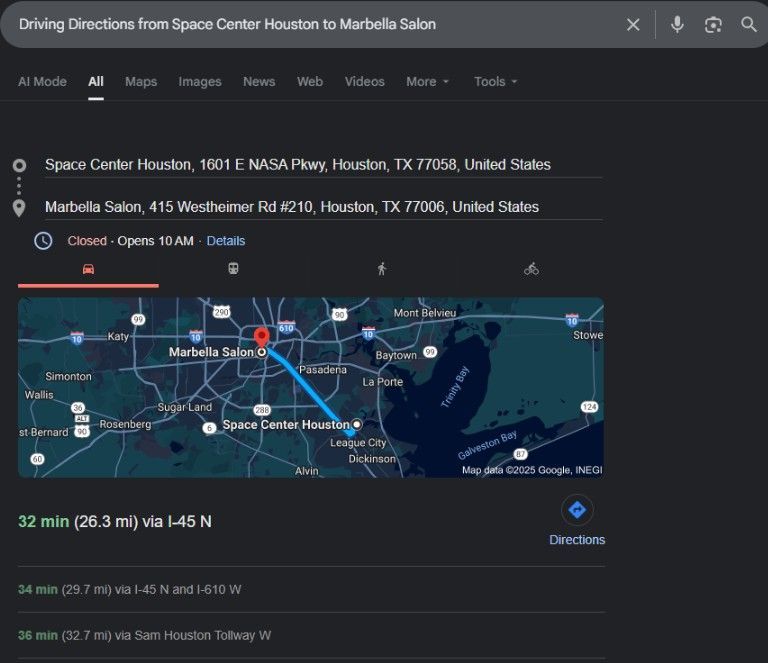768x663 pixels.
Task: Select the 36 min Sam Houston Tollway route
Action: point(144,635)
